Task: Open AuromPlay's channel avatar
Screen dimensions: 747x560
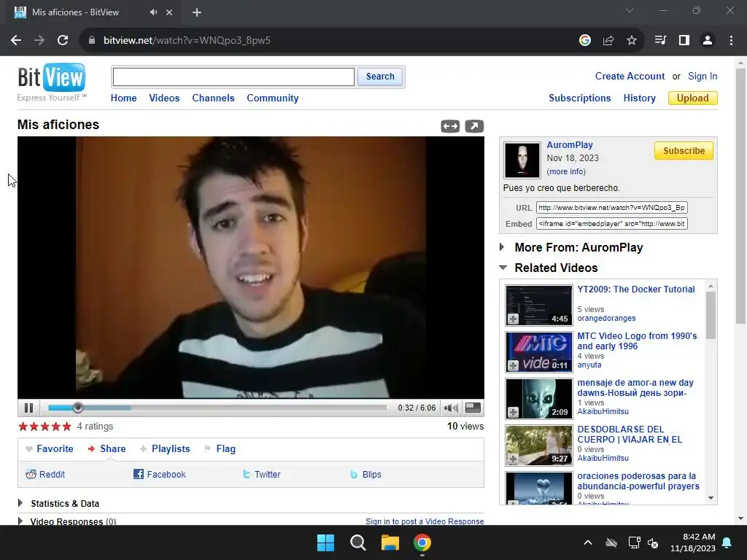Action: [x=522, y=160]
